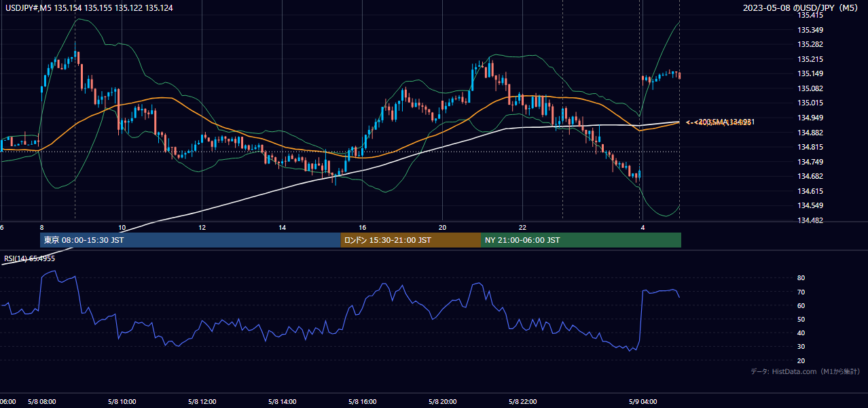Click the 5/8 12:00 time label
868x408 pixels.
202,402
